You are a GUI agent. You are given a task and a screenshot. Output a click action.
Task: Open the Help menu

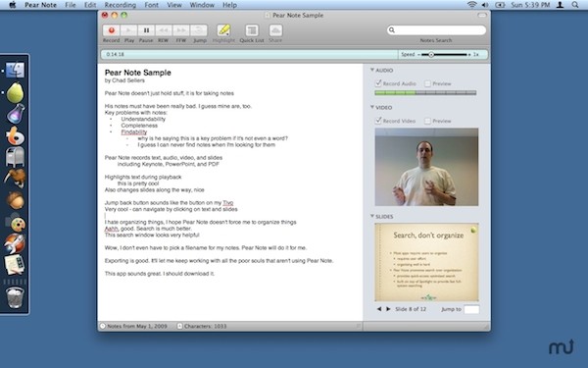coord(229,5)
